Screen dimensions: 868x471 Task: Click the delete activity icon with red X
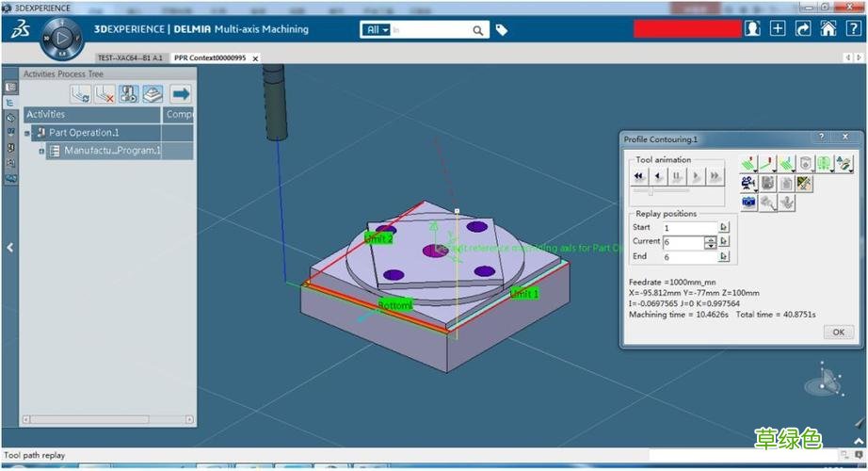pos(104,94)
